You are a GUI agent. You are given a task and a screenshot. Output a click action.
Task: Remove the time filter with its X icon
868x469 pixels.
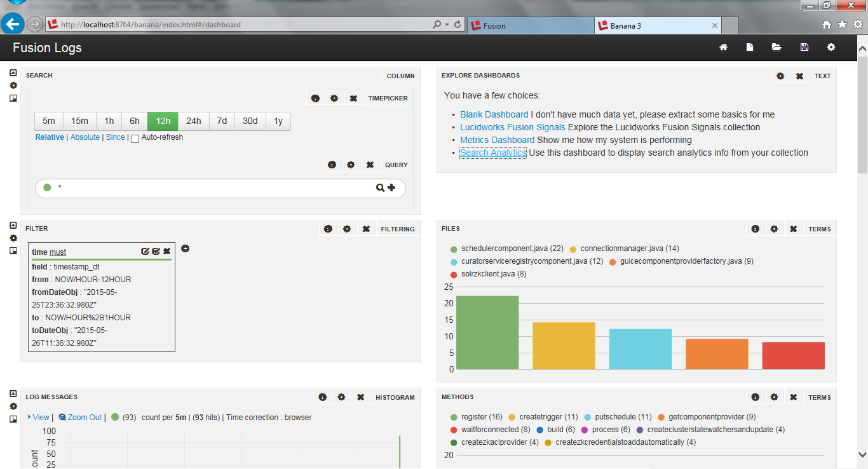166,252
